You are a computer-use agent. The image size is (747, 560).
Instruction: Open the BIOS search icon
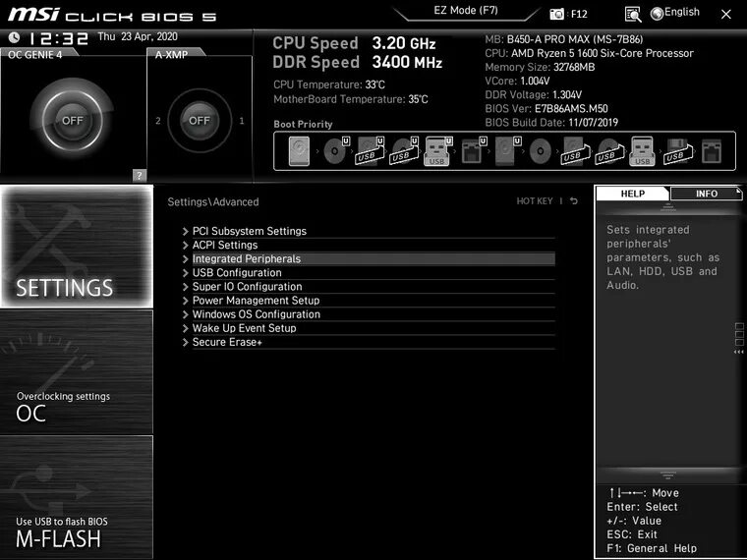(x=633, y=15)
